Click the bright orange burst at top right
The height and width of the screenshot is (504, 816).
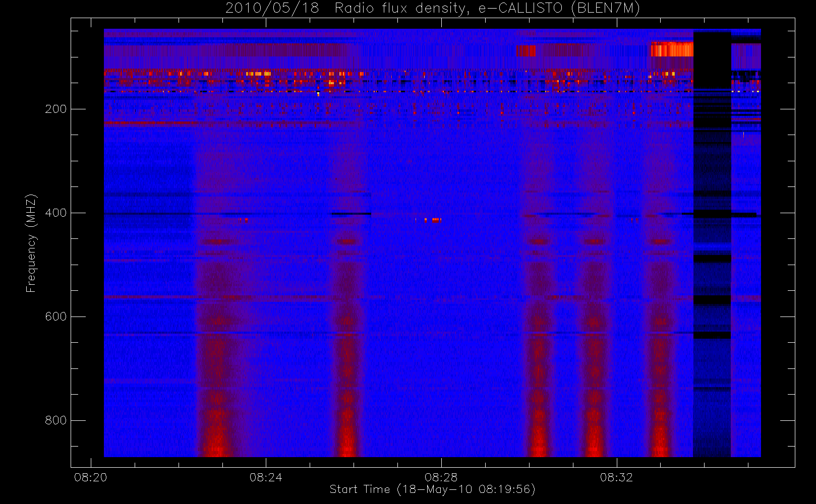pyautogui.click(x=672, y=49)
